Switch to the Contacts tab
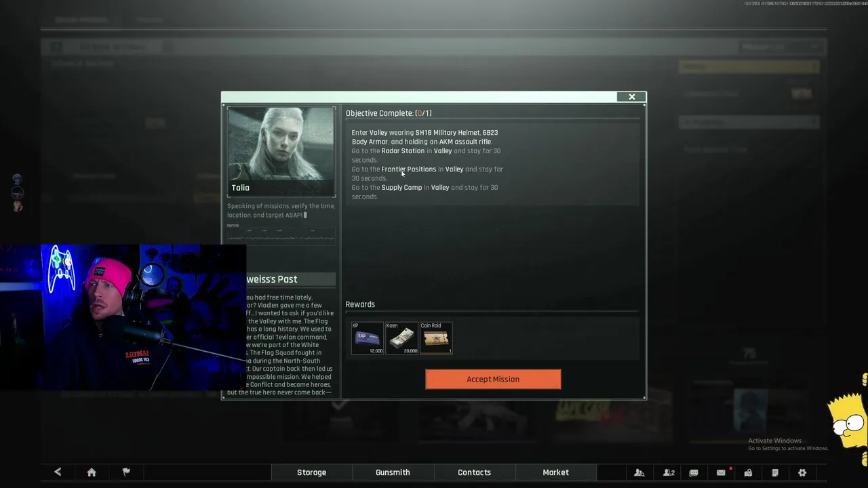Image resolution: width=868 pixels, height=488 pixels. 475,472
